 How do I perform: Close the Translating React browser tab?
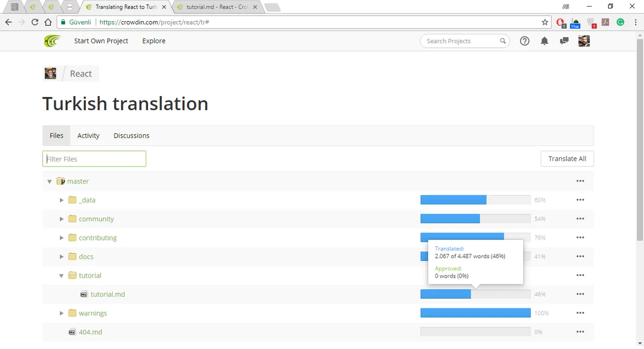point(164,7)
